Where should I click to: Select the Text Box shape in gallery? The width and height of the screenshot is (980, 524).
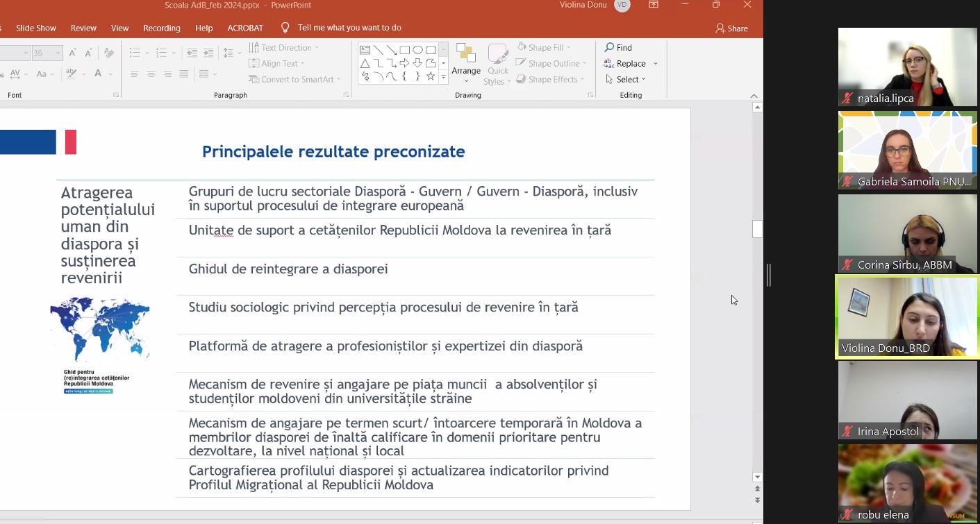365,50
